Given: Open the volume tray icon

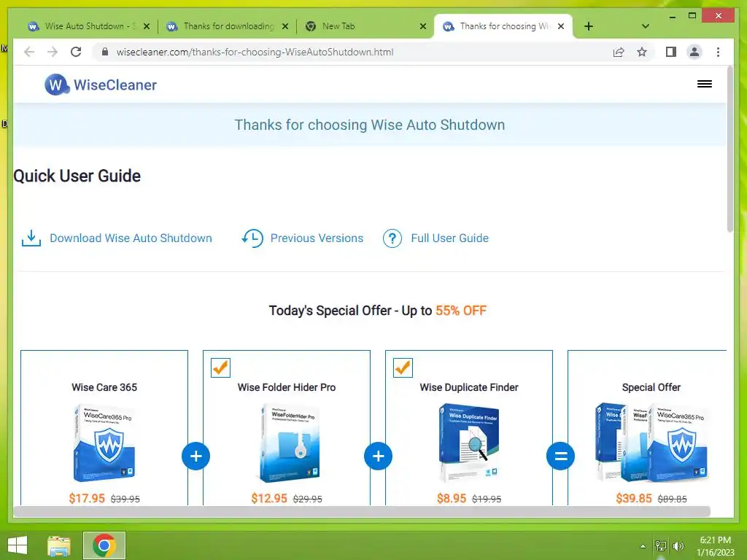Looking at the screenshot, I should point(678,546).
